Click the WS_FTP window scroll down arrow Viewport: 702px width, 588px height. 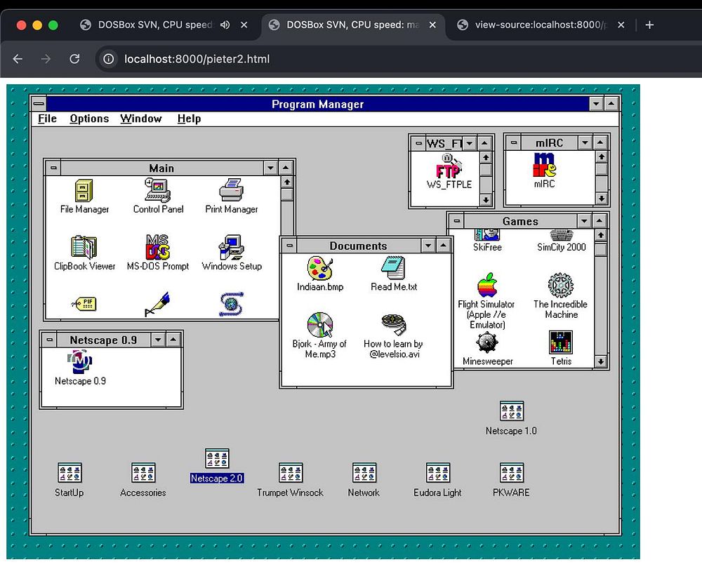coord(486,201)
